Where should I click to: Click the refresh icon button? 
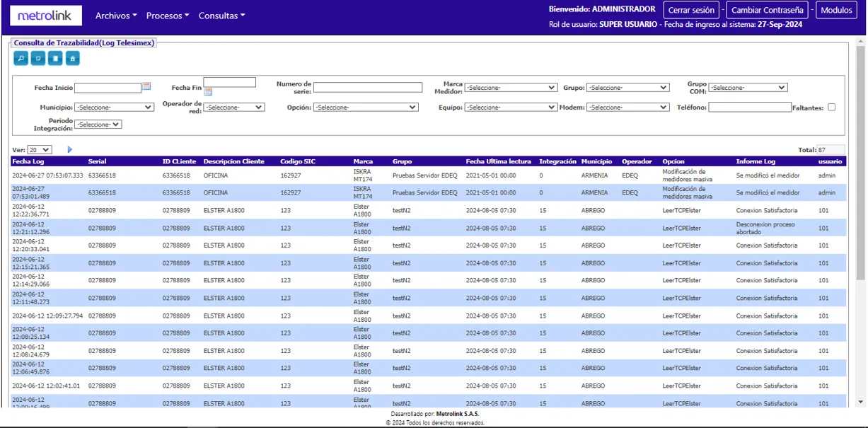[x=38, y=59]
